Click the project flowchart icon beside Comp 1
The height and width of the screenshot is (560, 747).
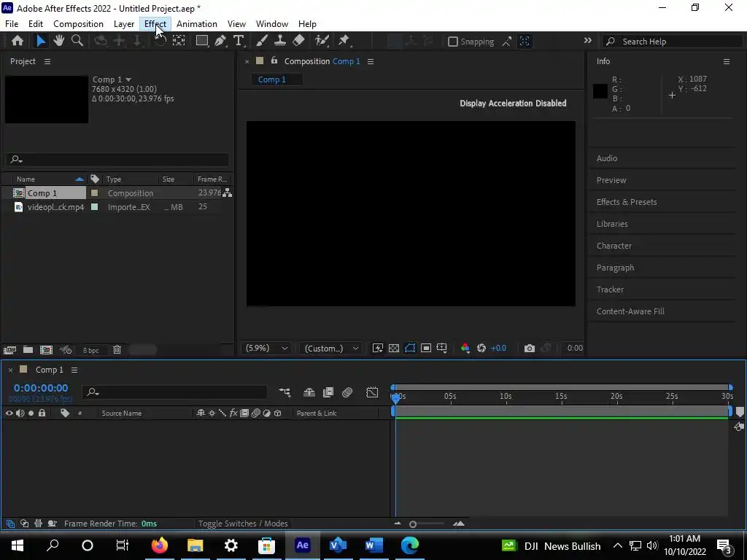click(x=228, y=192)
